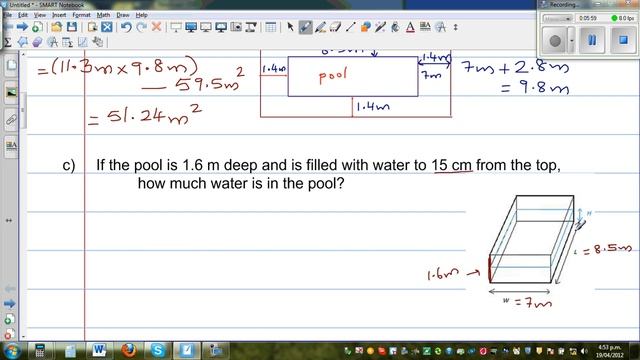Open the measurement tools icon
Screen dimensions: 640x360
52,42
